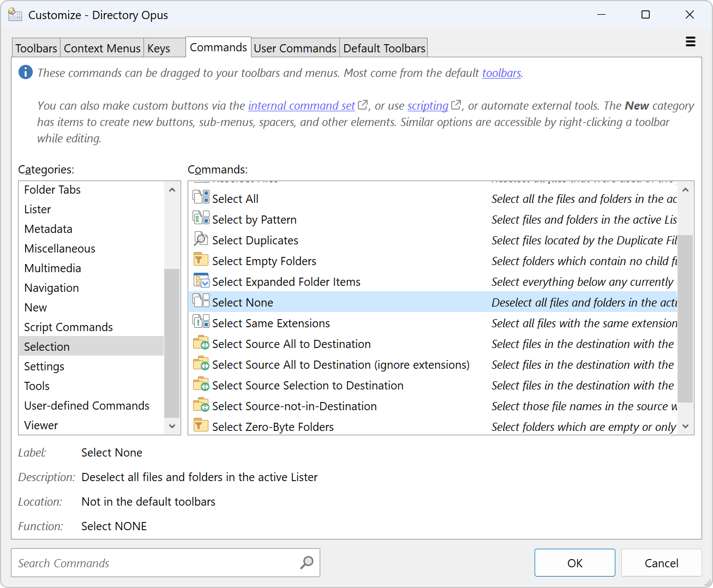
Task: Click the Categories list scroll down arrow
Action: click(172, 426)
